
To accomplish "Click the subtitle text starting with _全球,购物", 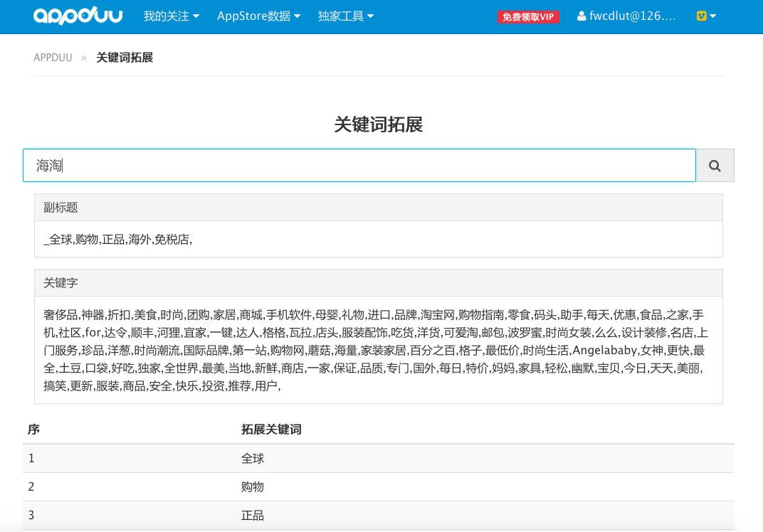I will tap(118, 239).
